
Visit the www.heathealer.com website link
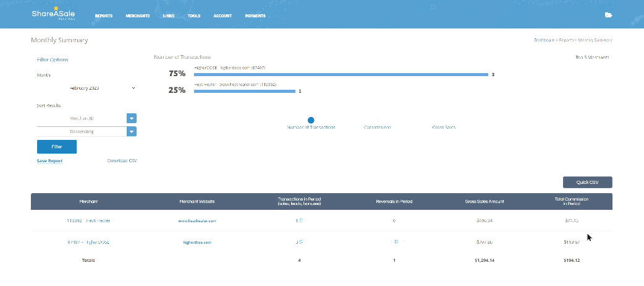point(197,221)
